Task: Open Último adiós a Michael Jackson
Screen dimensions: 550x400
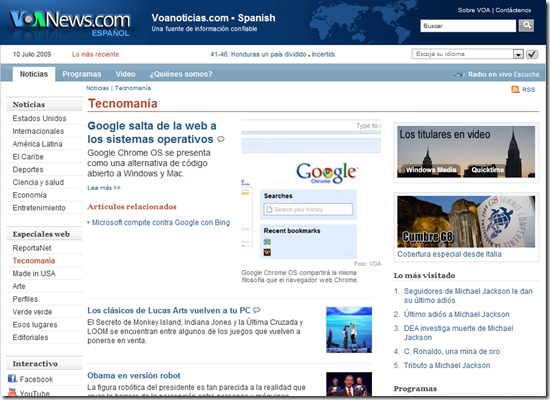Action: (456, 314)
